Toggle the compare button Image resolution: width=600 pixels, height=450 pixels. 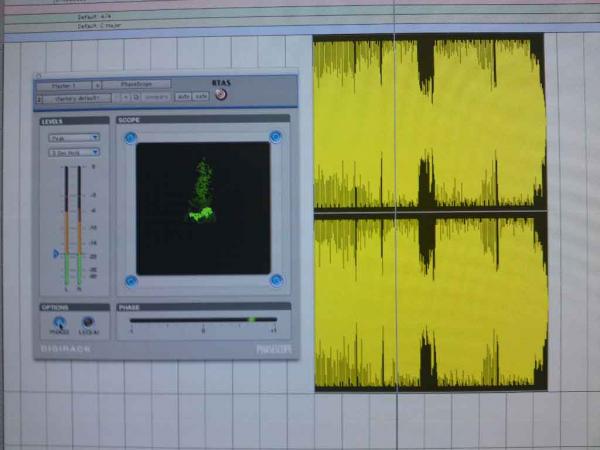(x=157, y=97)
